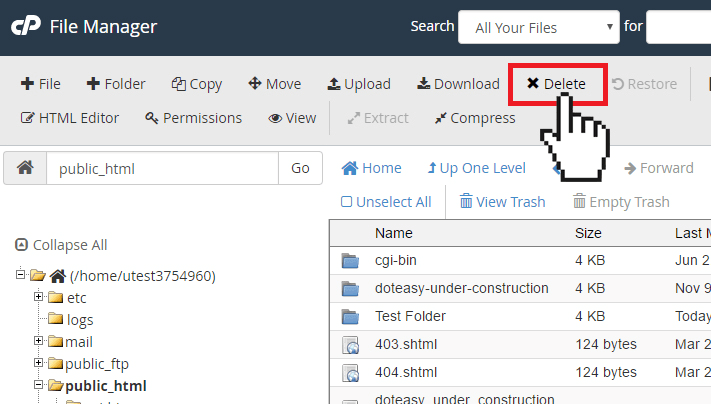Collapse the /home/utest3754960 root node

click(20, 274)
